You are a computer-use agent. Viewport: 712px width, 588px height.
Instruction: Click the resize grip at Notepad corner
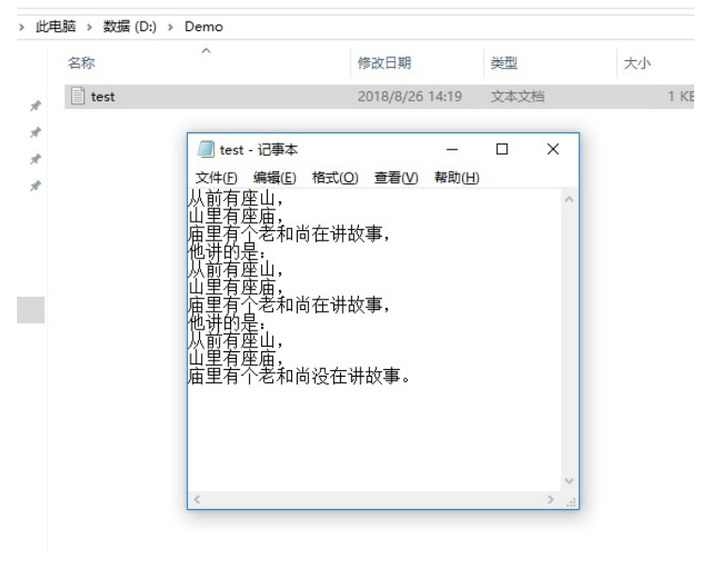coord(571,502)
